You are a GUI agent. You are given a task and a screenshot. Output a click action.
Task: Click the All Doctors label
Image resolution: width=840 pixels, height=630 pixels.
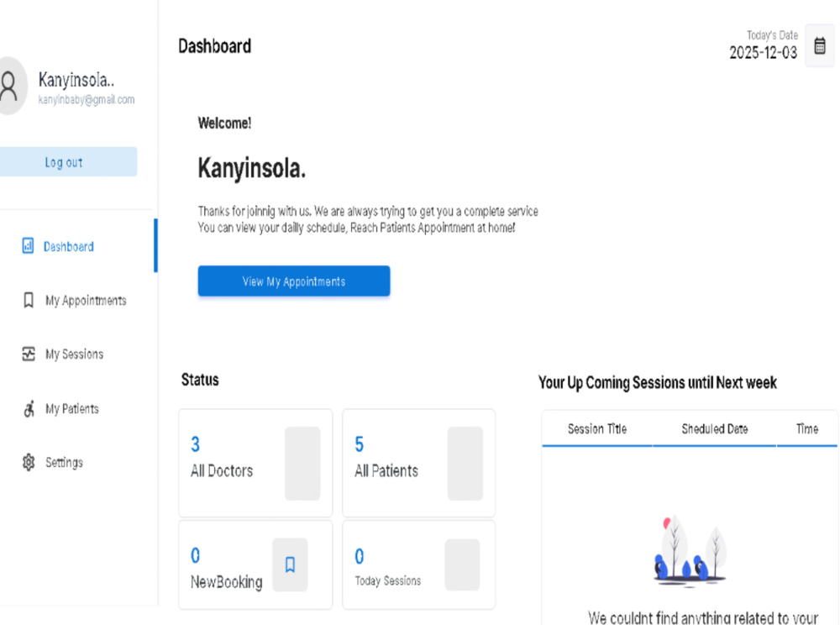(x=222, y=471)
